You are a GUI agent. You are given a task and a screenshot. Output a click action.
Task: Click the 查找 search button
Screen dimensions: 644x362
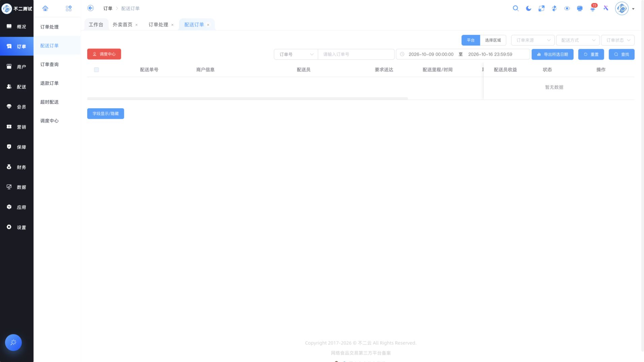click(x=621, y=54)
